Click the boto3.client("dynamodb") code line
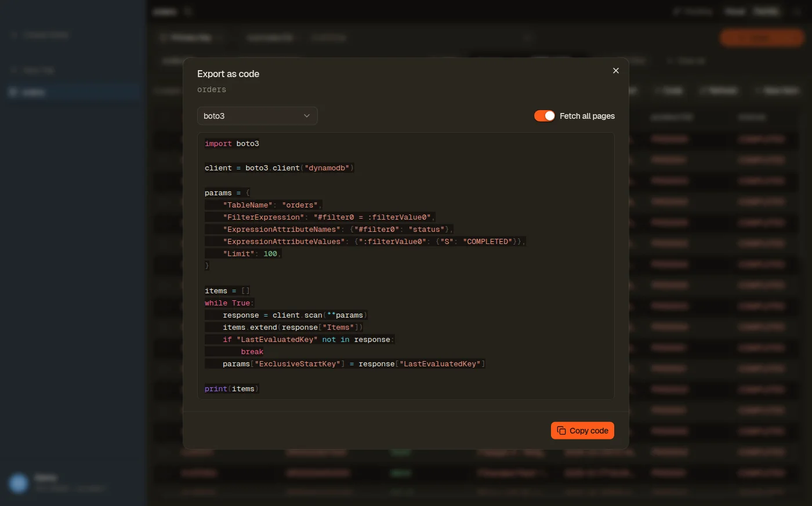The height and width of the screenshot is (506, 812). (x=280, y=168)
